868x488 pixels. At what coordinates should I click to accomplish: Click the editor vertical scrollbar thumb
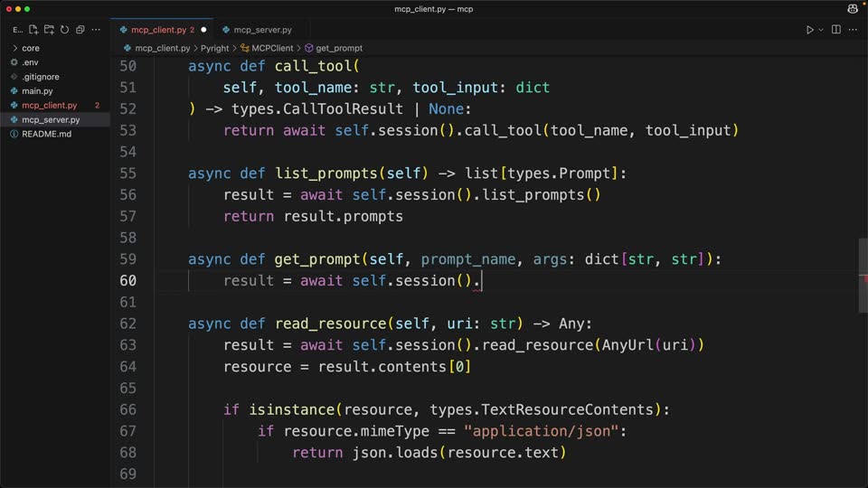coord(863,275)
